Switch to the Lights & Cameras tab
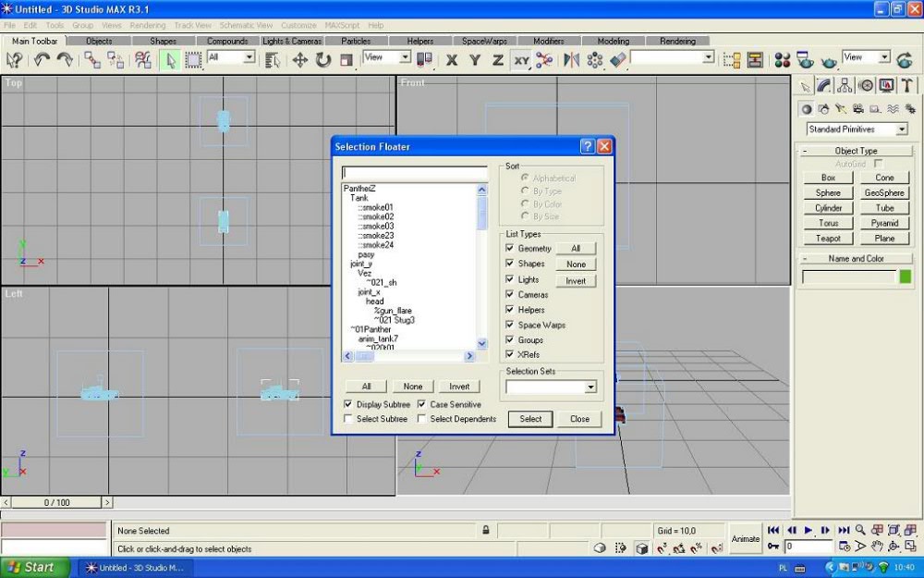924x578 pixels. click(292, 41)
